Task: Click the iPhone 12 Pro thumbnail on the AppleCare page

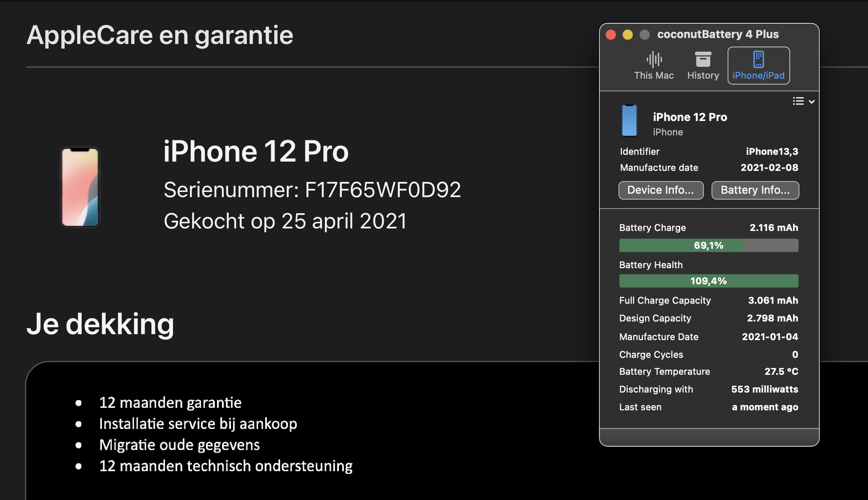Action: (80, 187)
